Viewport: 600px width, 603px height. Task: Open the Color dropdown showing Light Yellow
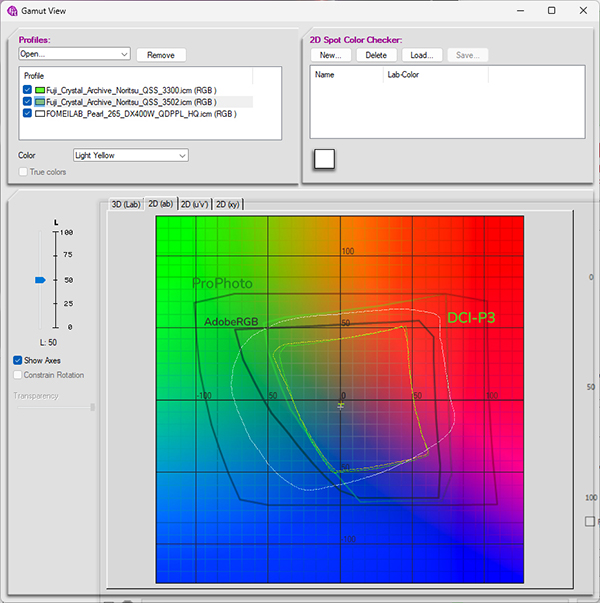pos(131,155)
